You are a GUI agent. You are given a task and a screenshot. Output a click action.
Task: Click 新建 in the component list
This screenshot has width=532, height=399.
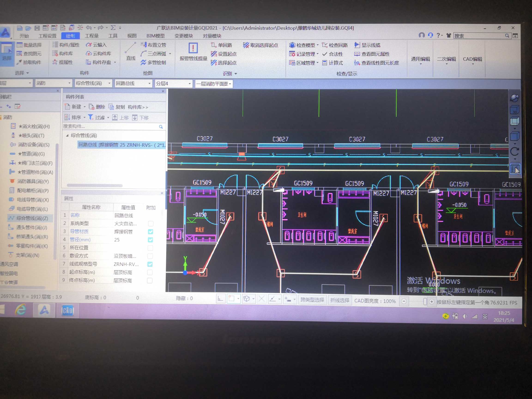click(x=73, y=106)
